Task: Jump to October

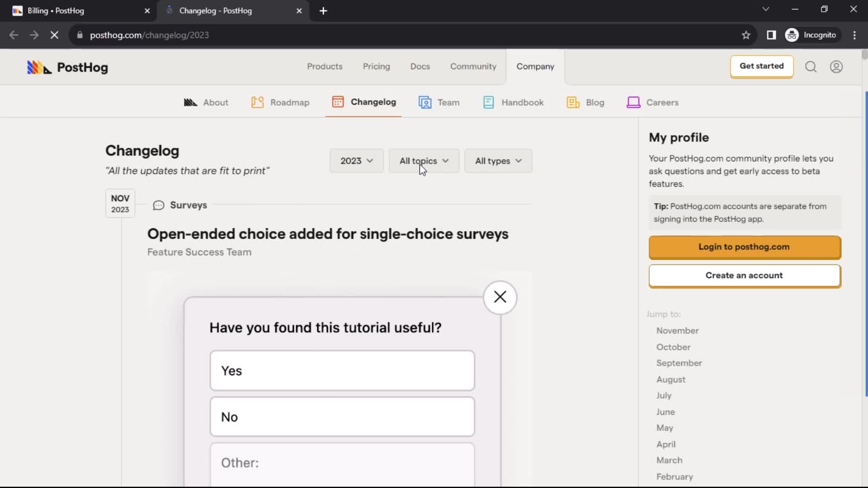Action: [673, 347]
